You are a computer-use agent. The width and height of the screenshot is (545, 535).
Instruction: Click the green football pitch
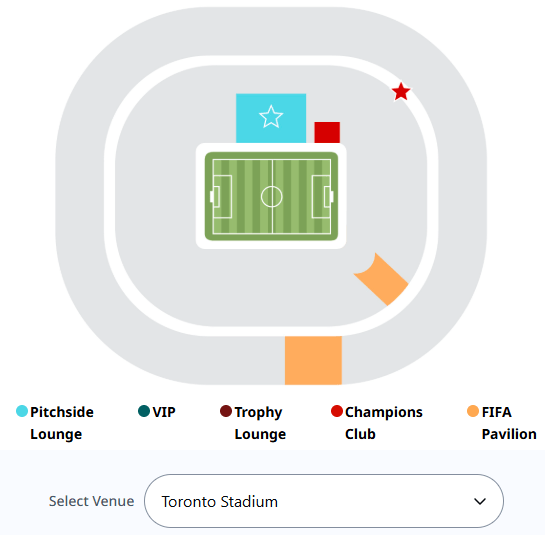(x=271, y=196)
